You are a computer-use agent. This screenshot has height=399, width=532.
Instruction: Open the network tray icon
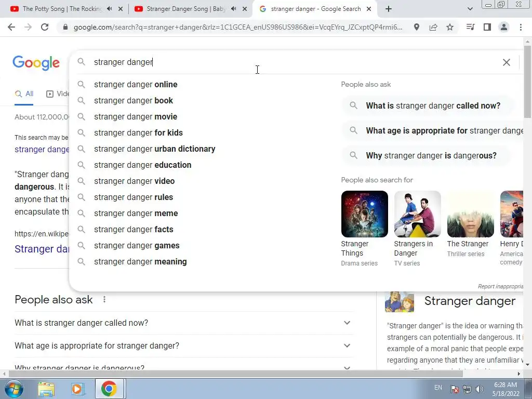[x=467, y=389]
